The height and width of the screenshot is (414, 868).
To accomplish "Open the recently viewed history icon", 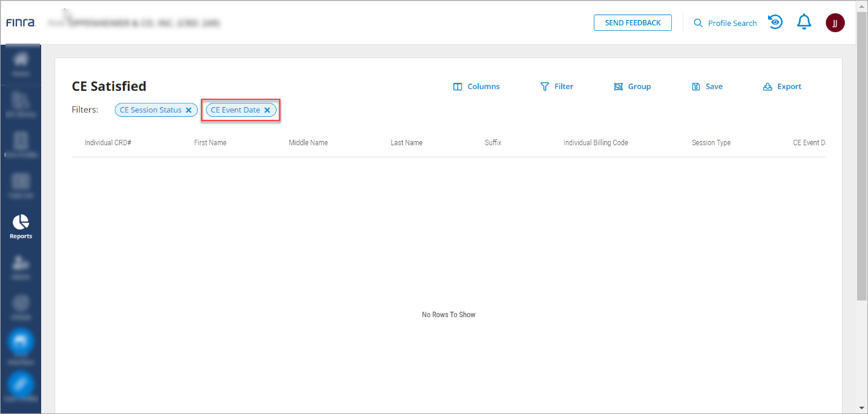I will [x=775, y=23].
